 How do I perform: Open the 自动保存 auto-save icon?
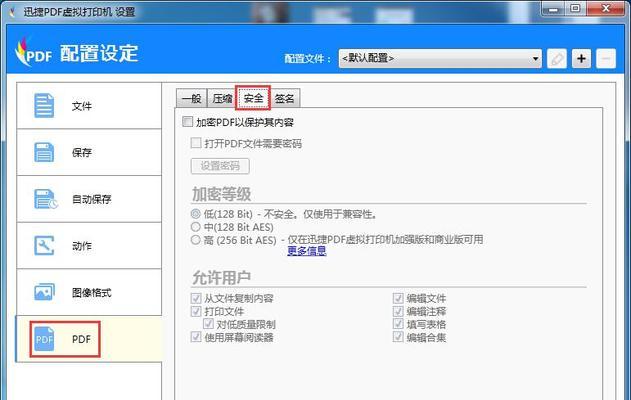pos(45,199)
